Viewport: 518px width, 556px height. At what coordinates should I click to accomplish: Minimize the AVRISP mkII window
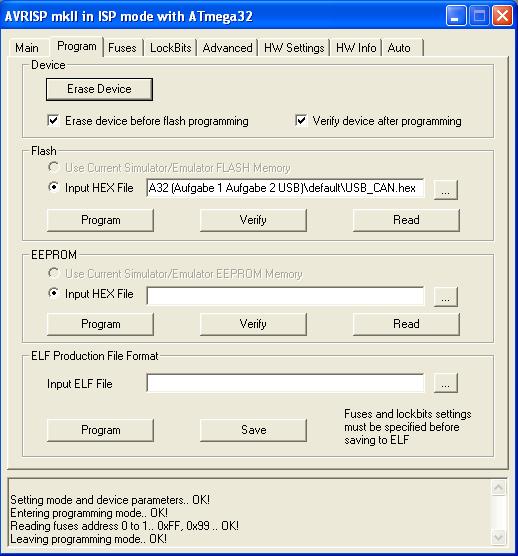click(x=456, y=16)
